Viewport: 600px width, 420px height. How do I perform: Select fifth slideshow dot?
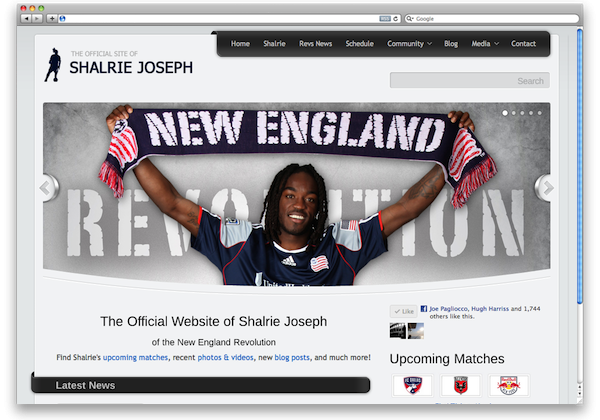(540, 113)
